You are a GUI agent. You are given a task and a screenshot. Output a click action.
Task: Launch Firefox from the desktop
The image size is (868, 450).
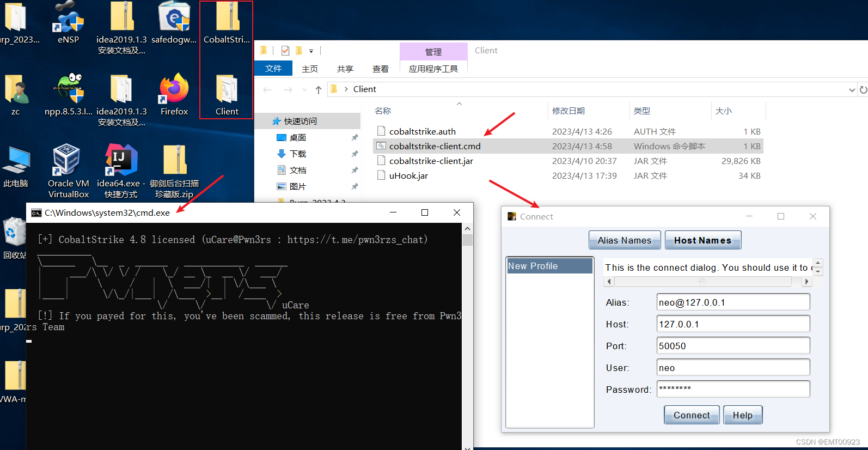pyautogui.click(x=174, y=95)
